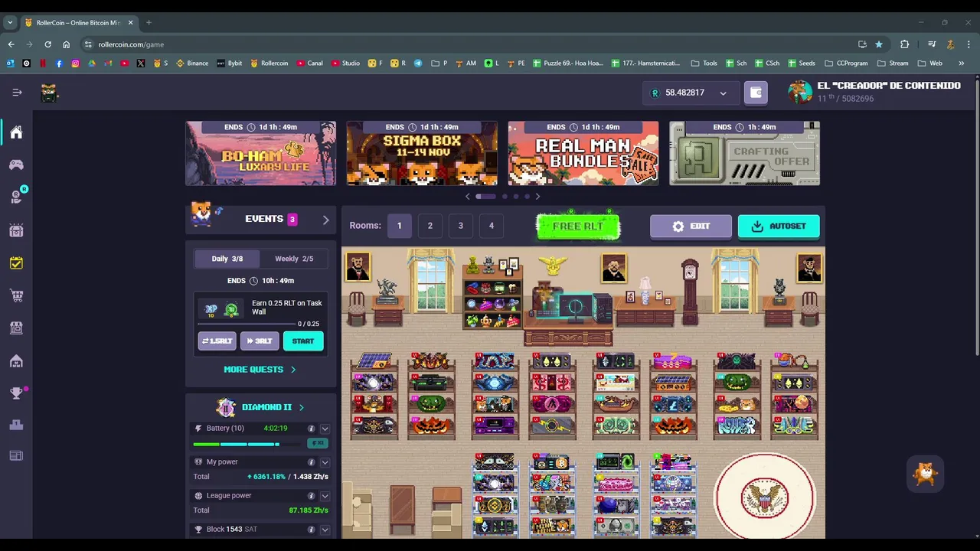Click the battery recharge icon under the Battery bar
980x551 pixels.
[317, 443]
